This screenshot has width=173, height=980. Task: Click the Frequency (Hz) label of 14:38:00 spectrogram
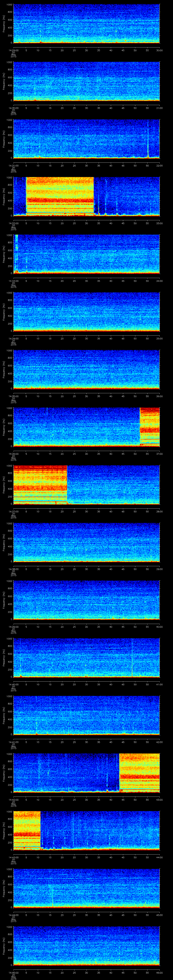click(4, 543)
